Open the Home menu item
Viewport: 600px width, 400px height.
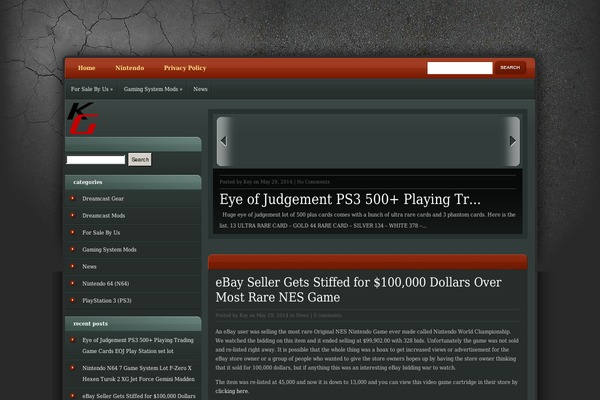[86, 68]
